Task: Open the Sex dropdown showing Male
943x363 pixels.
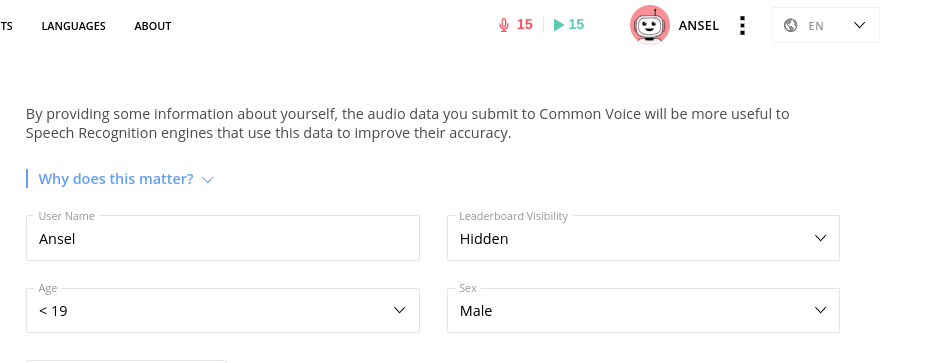Action: (x=643, y=310)
